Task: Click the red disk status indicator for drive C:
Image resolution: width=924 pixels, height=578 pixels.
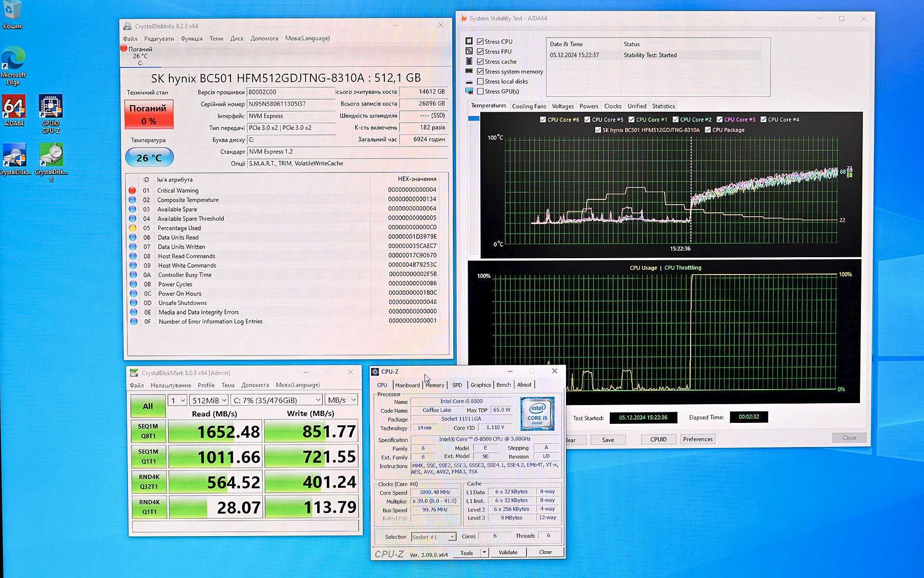Action: [124, 48]
